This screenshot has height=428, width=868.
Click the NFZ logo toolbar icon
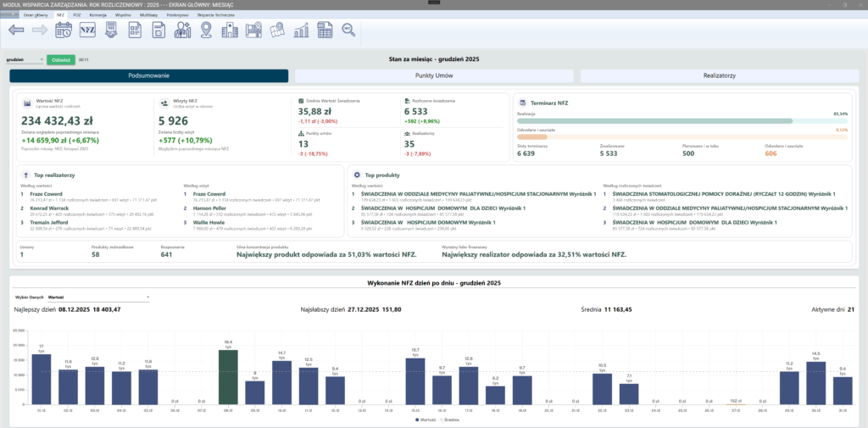(x=87, y=30)
